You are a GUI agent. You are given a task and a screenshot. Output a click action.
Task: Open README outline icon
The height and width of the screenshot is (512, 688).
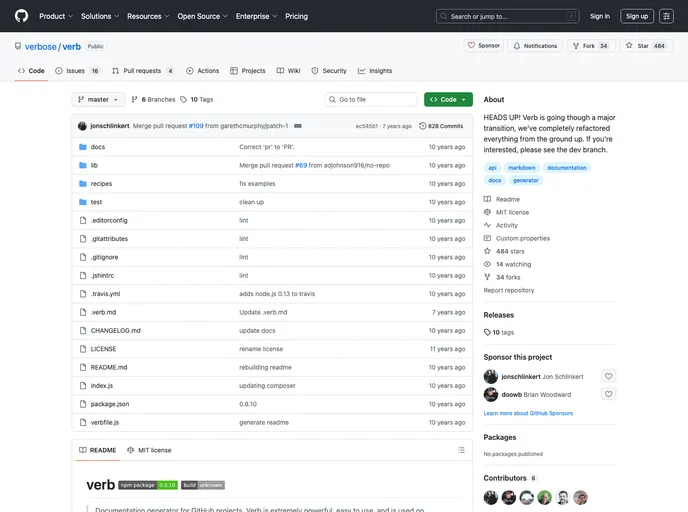pos(461,450)
